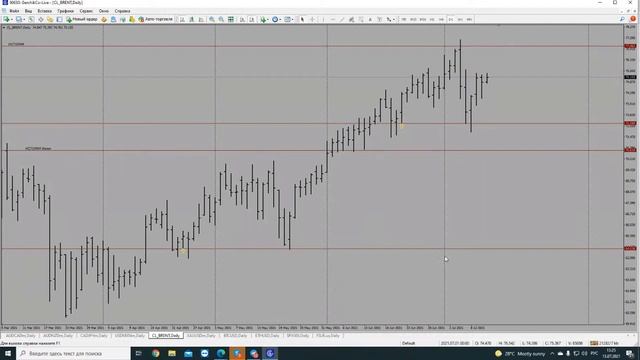Select the vertical line drawing tool
Image resolution: width=640 pixels, height=360 pixels.
pyautogui.click(x=323, y=19)
